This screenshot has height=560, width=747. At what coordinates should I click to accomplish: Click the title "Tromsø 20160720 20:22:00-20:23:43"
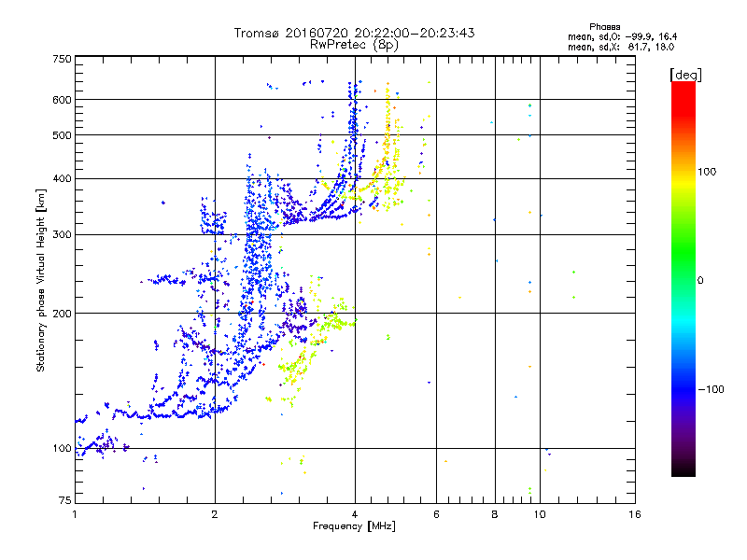pos(354,33)
